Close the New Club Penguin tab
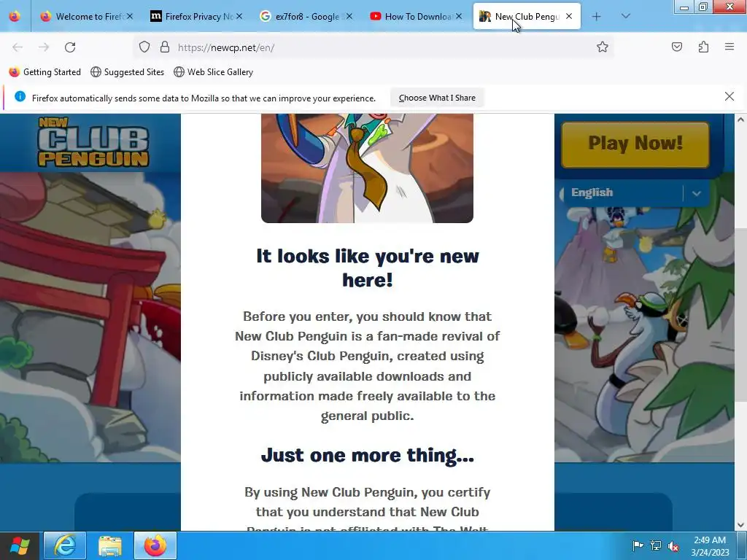747x560 pixels. pyautogui.click(x=569, y=16)
